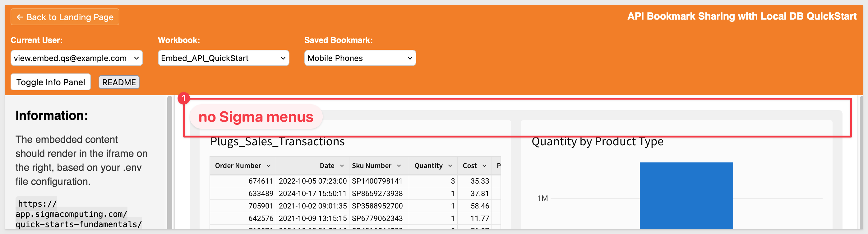
Task: Open the Current User dropdown
Action: pos(77,58)
